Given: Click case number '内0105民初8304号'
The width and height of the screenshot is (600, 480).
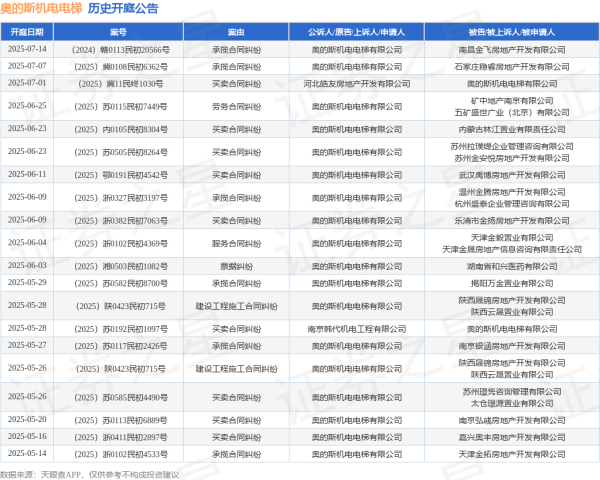Looking at the screenshot, I should coord(121,129).
